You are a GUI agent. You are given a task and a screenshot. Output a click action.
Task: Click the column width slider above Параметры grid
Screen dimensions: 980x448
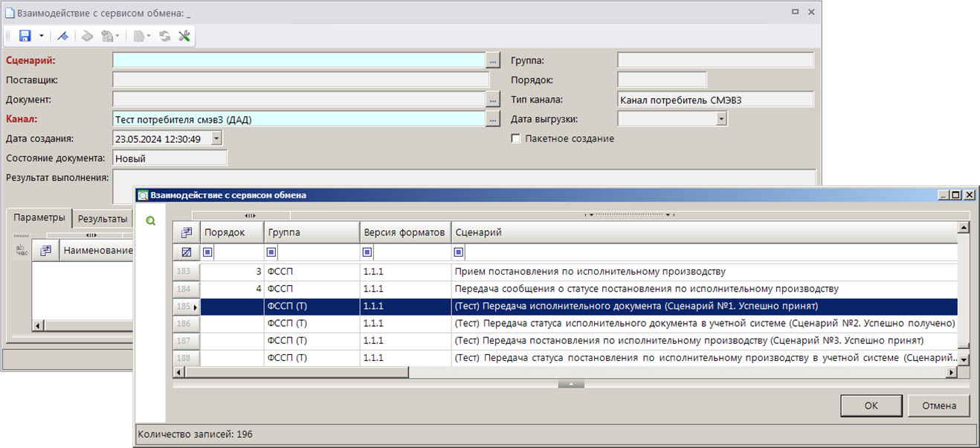pyautogui.click(x=92, y=235)
